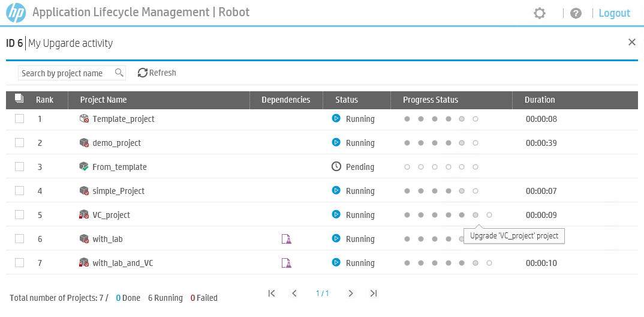Tick the checkbox for simple_Project
The height and width of the screenshot is (317, 644).
20,191
